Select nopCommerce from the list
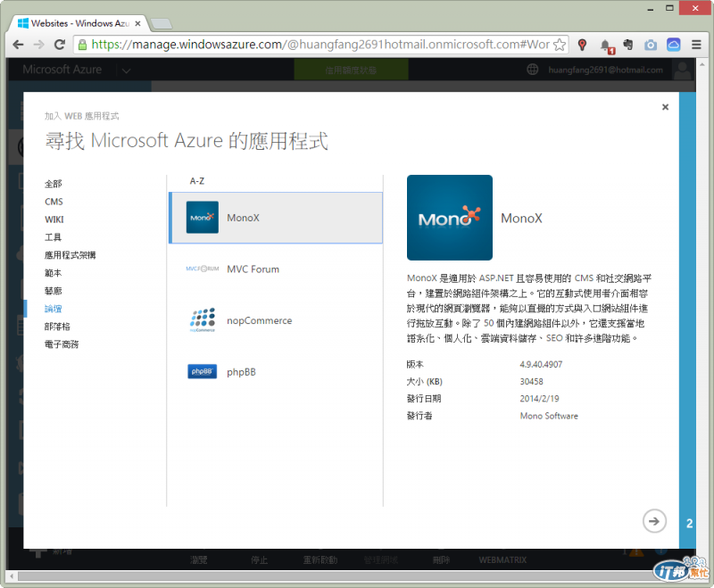Image resolution: width=714 pixels, height=588 pixels. (260, 321)
